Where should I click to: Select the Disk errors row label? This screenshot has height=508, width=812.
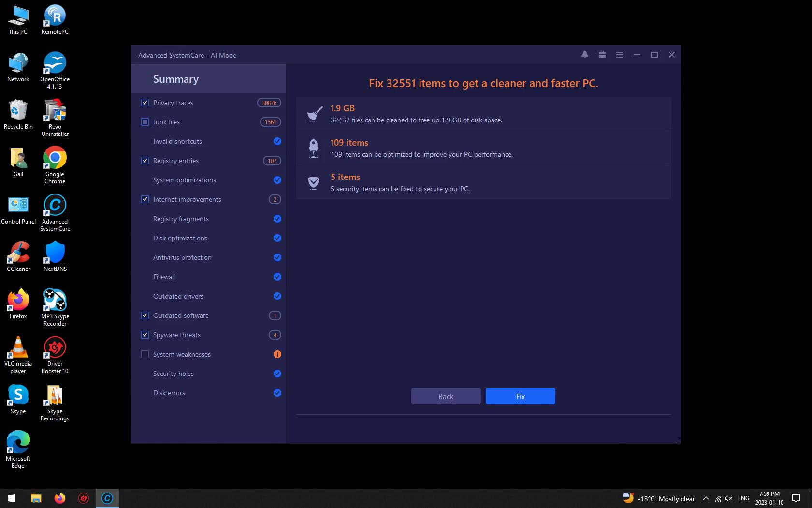(x=169, y=393)
